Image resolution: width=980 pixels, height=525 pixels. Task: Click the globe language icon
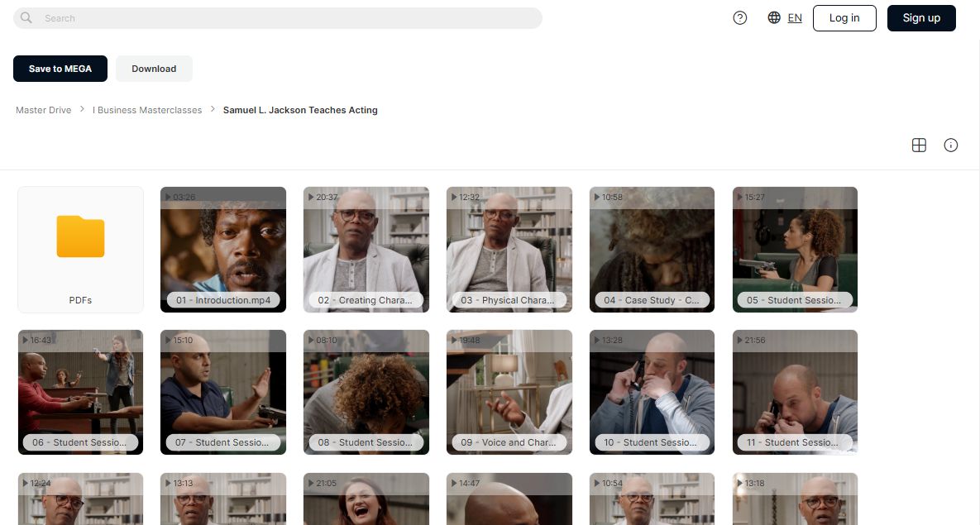774,18
